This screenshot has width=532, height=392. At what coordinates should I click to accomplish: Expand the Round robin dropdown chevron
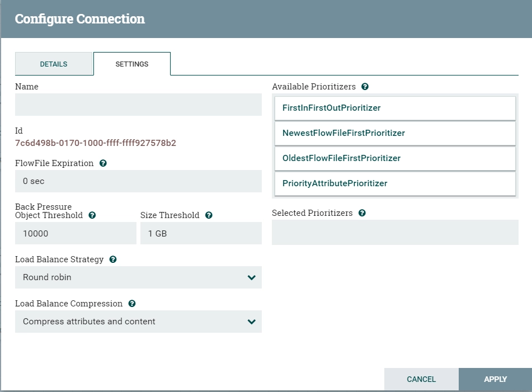tap(251, 277)
